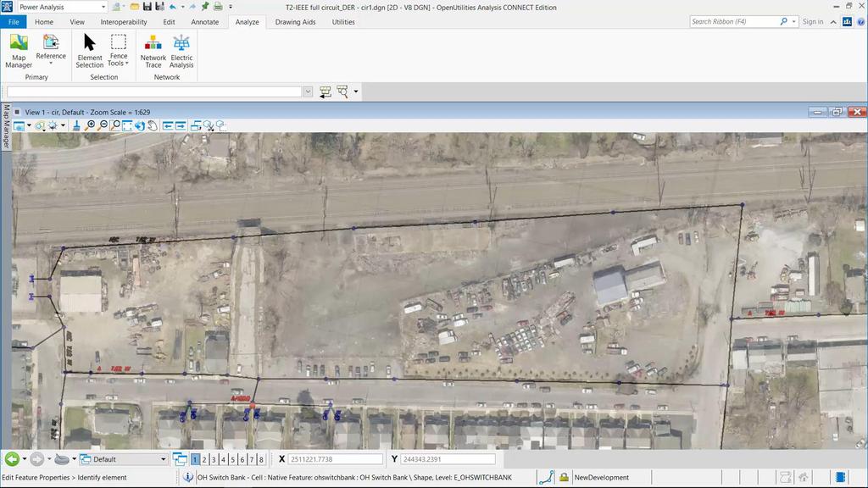Screen dimensions: 868x488
Task: Open the CONNECT Advisor icon
Action: [847, 21]
